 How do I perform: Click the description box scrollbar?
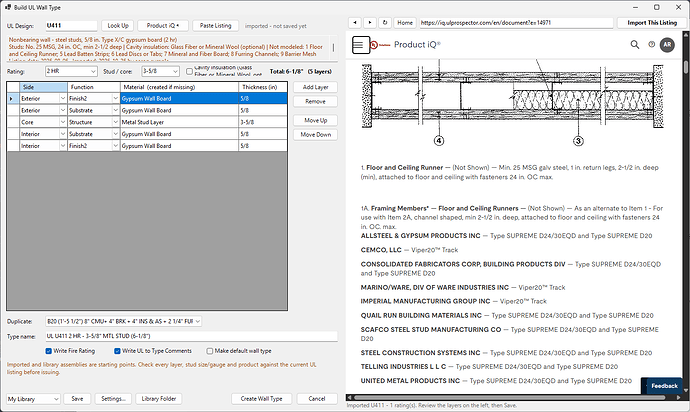(x=334, y=48)
